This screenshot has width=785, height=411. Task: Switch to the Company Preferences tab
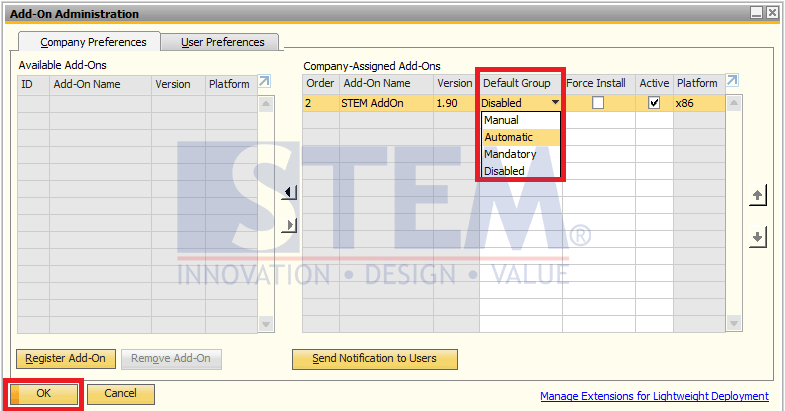point(90,42)
